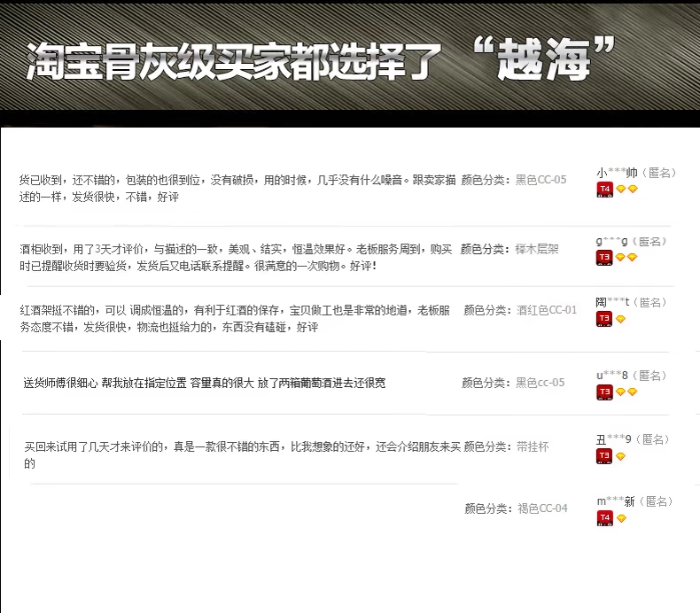
Task: Click the diamond icon beside 丑***9's T3 badge
Action: tap(620, 456)
